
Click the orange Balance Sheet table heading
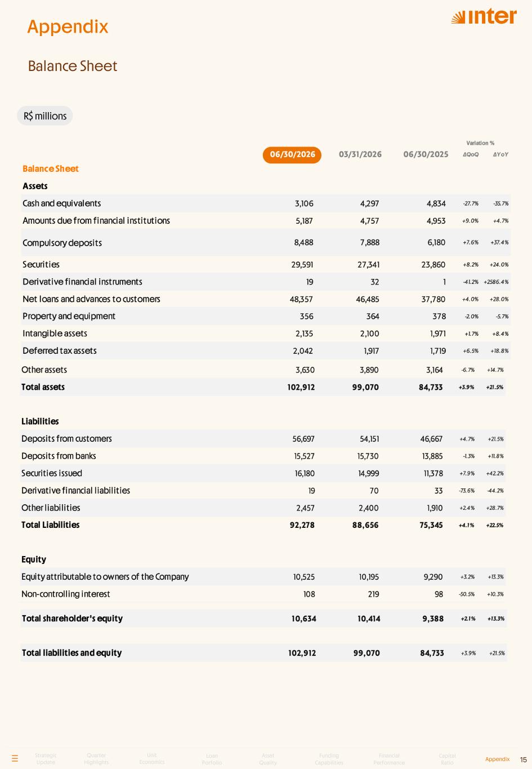pyautogui.click(x=51, y=168)
